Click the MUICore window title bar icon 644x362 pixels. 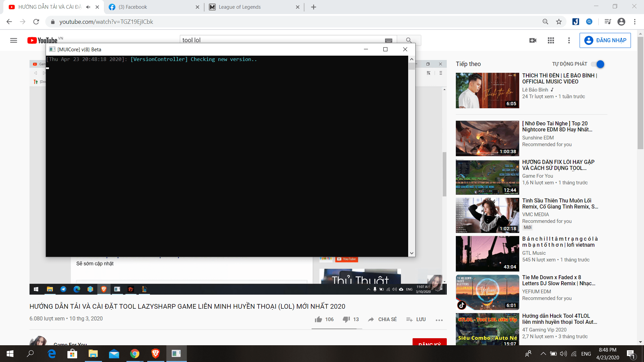52,49
